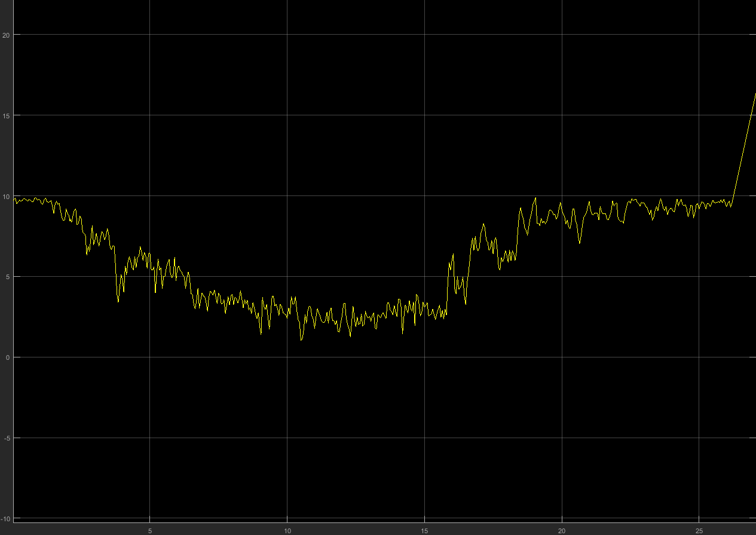Image resolution: width=756 pixels, height=535 pixels.
Task: Click the y-axis tick label -5
Action: [x=7, y=438]
